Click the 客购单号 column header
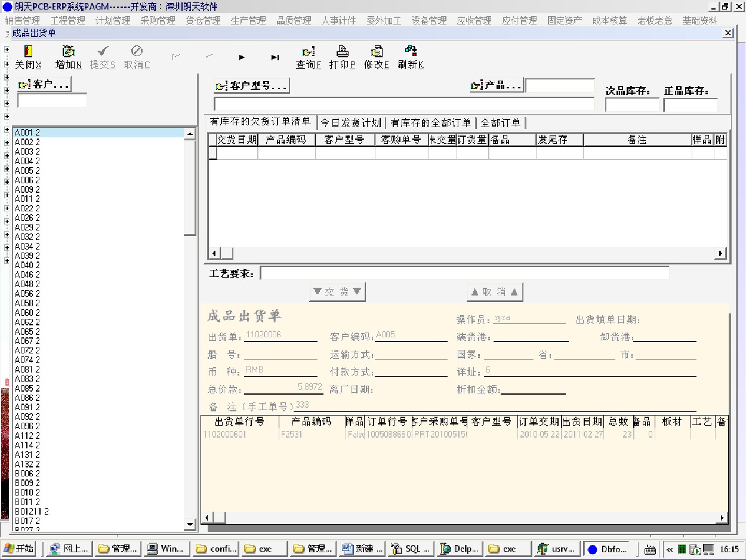This screenshot has width=746, height=560. point(402,140)
